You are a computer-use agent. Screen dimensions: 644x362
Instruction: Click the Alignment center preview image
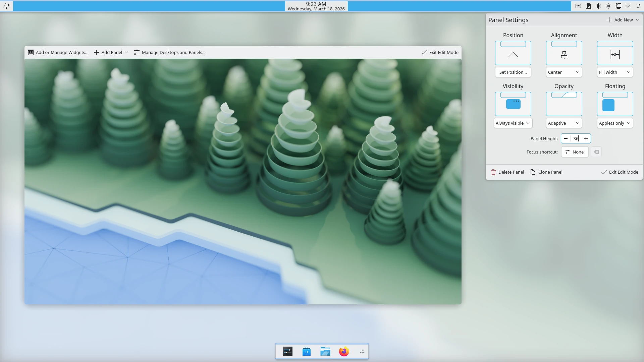(x=564, y=53)
